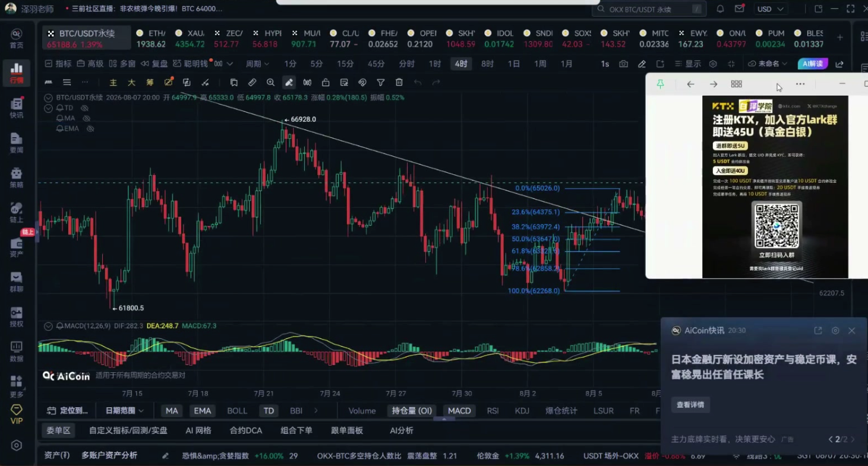Image resolution: width=868 pixels, height=466 pixels.
Task: Open the 显示 display options menu
Action: click(687, 64)
